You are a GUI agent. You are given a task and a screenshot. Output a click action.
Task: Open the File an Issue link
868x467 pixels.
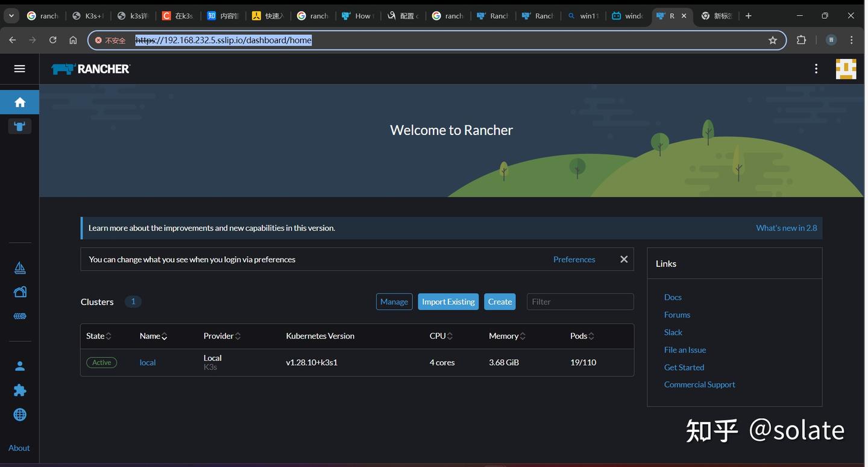coord(685,349)
